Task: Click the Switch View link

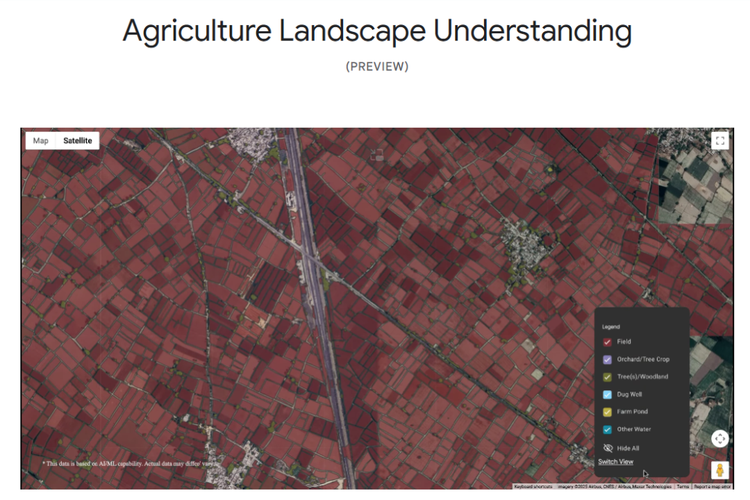Action: tap(616, 462)
